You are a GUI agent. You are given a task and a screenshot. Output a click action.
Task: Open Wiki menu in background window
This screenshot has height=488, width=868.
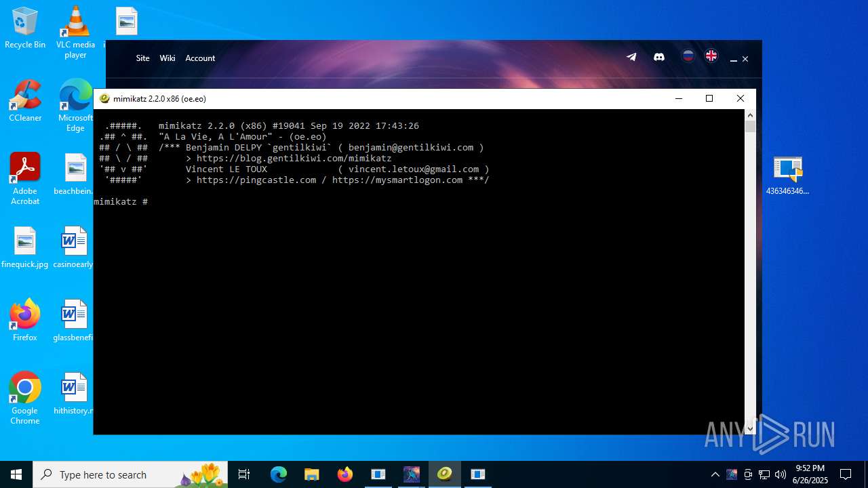coord(167,58)
